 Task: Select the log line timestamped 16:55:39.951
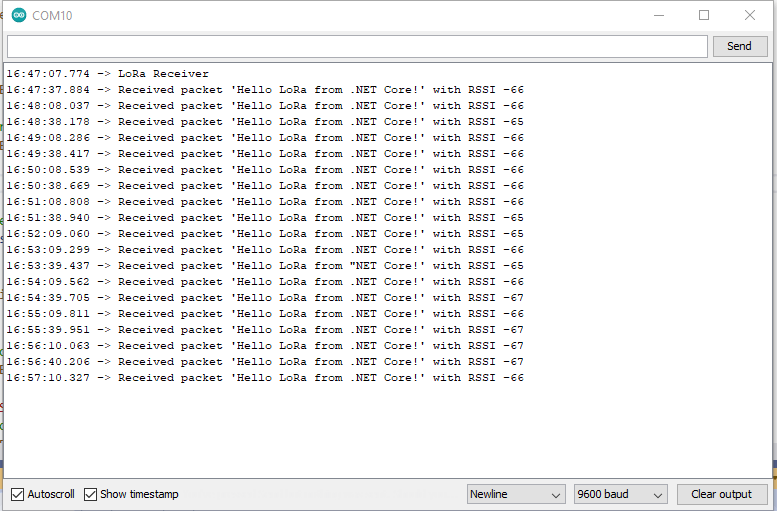[265, 330]
